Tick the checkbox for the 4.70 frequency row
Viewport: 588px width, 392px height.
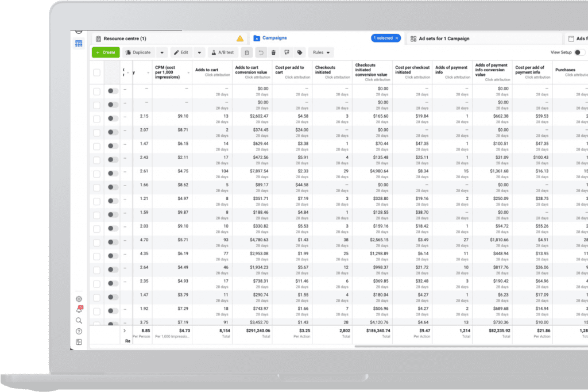click(96, 243)
